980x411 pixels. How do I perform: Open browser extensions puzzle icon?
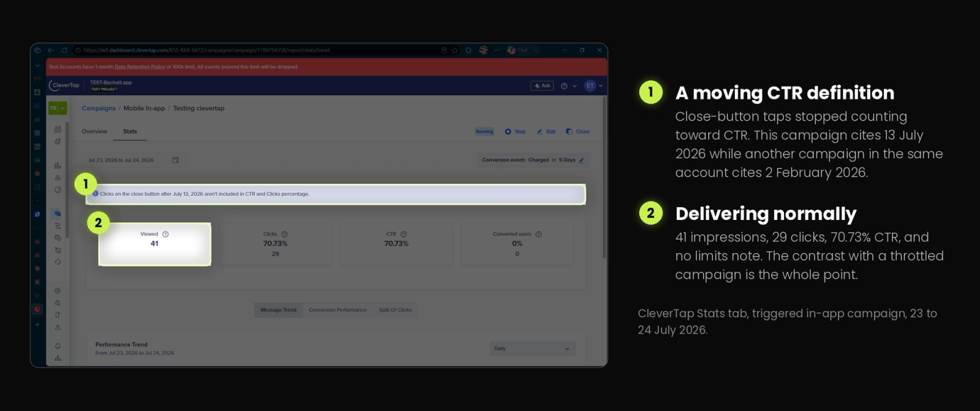(469, 50)
